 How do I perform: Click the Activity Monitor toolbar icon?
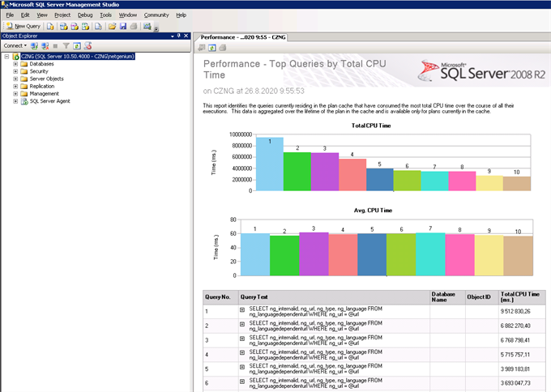(147, 27)
